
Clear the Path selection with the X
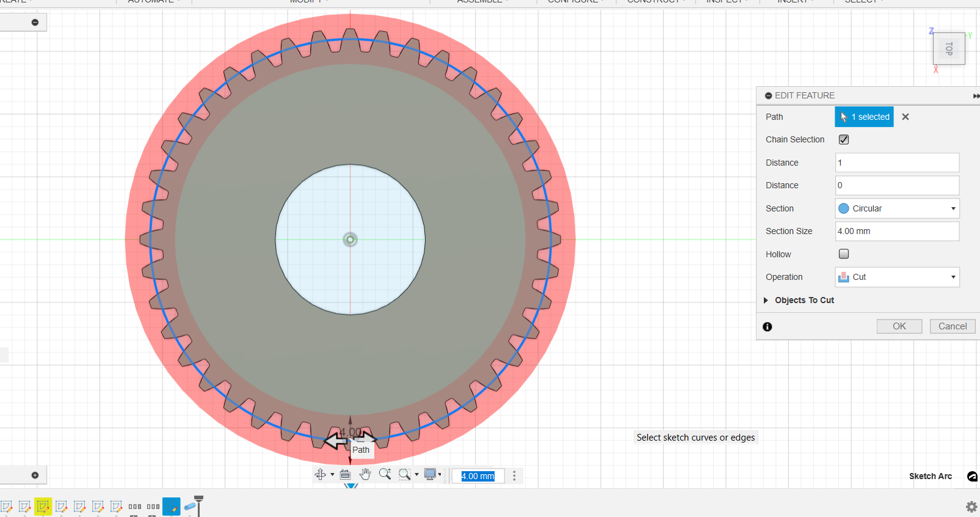[x=906, y=117]
